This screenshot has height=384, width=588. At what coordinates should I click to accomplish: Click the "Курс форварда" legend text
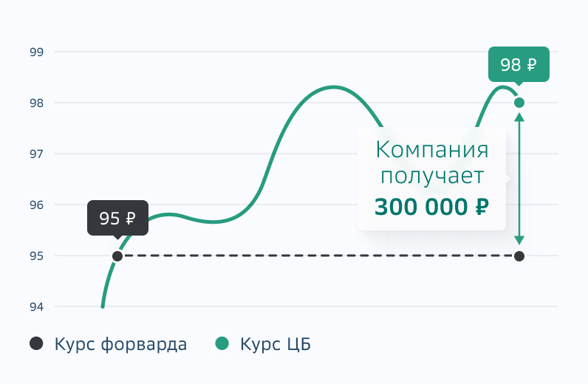(x=120, y=344)
